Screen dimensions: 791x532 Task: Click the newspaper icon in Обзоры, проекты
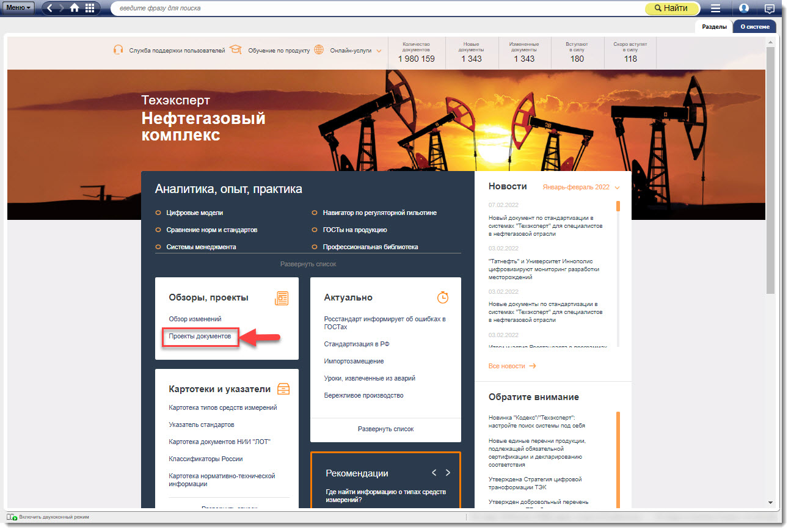(281, 297)
